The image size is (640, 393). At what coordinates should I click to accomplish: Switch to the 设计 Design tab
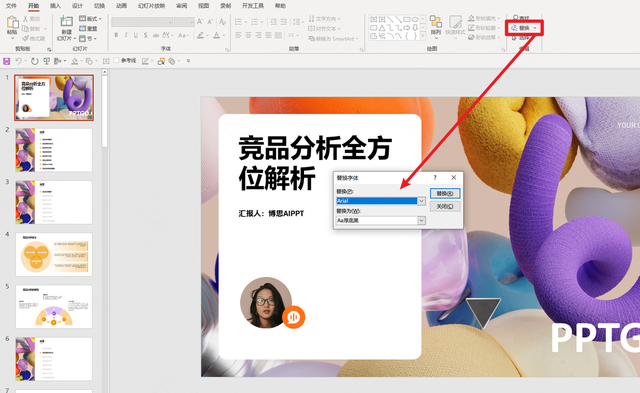pyautogui.click(x=77, y=6)
